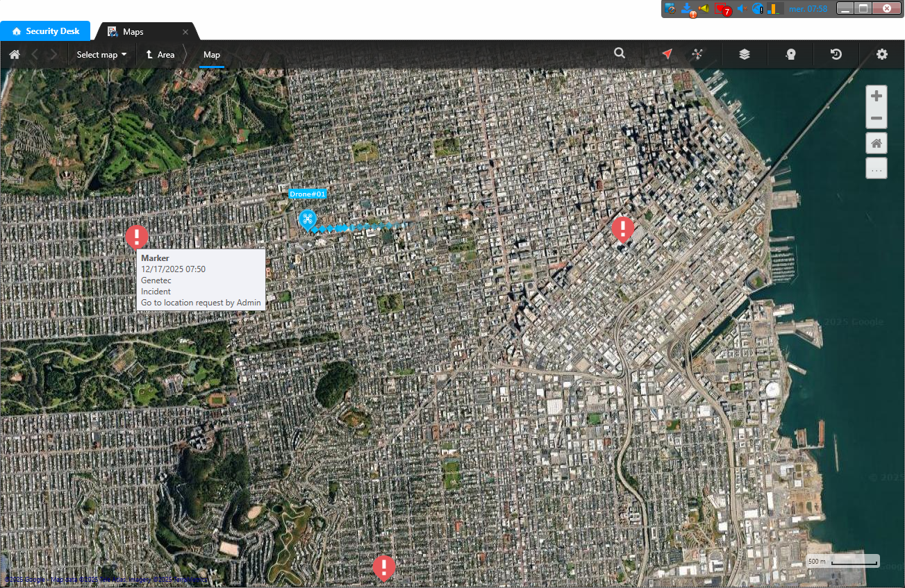The width and height of the screenshot is (905, 588).
Task: Click the alarm siren icon in toolbar
Action: [790, 54]
